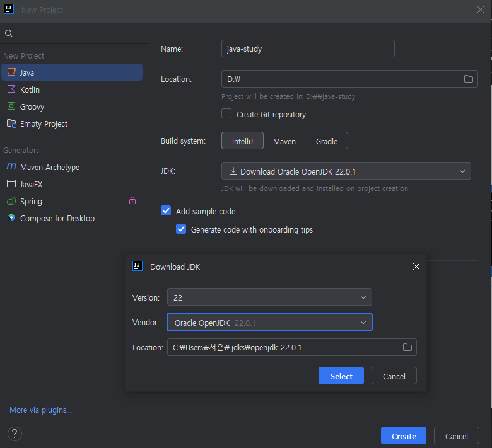Click the IntelliJ logo in Download JDK dialog
The height and width of the screenshot is (448, 492).
click(138, 266)
